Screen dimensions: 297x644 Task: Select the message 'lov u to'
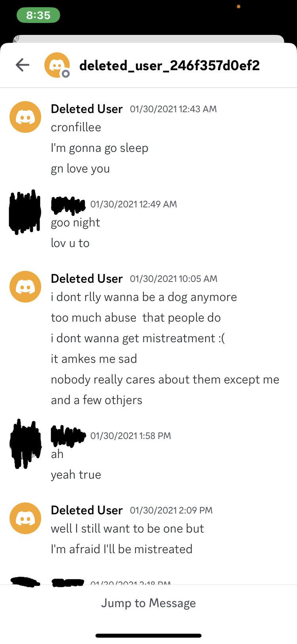tap(70, 243)
